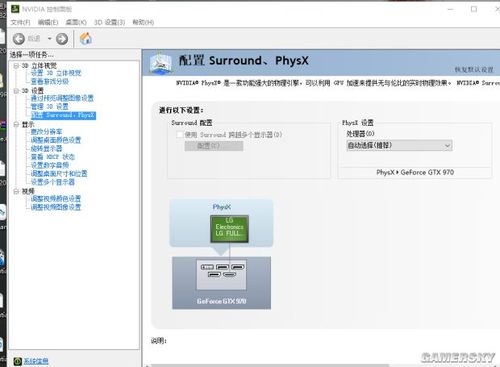The width and height of the screenshot is (500, 367).
Task: Open the back history dropdown arrow
Action: point(49,39)
